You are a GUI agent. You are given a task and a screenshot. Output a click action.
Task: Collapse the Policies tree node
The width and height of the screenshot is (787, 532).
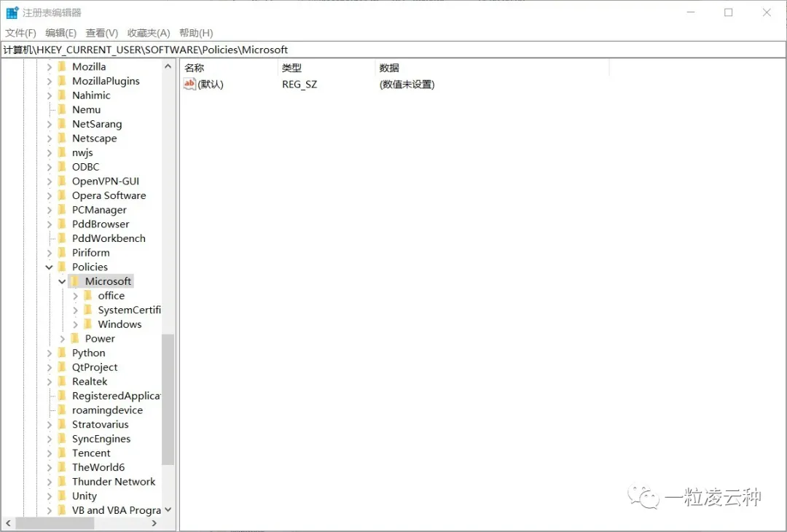click(50, 267)
